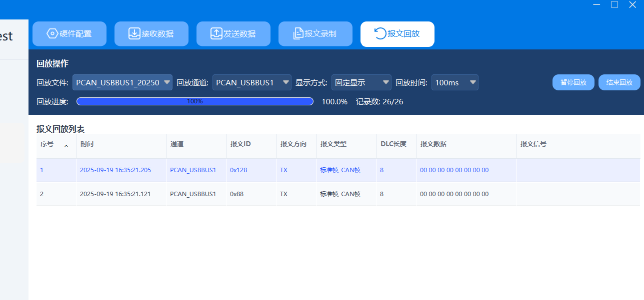The image size is (644, 300).
Task: Change the 回放时间 100ms dropdown
Action: [x=454, y=83]
